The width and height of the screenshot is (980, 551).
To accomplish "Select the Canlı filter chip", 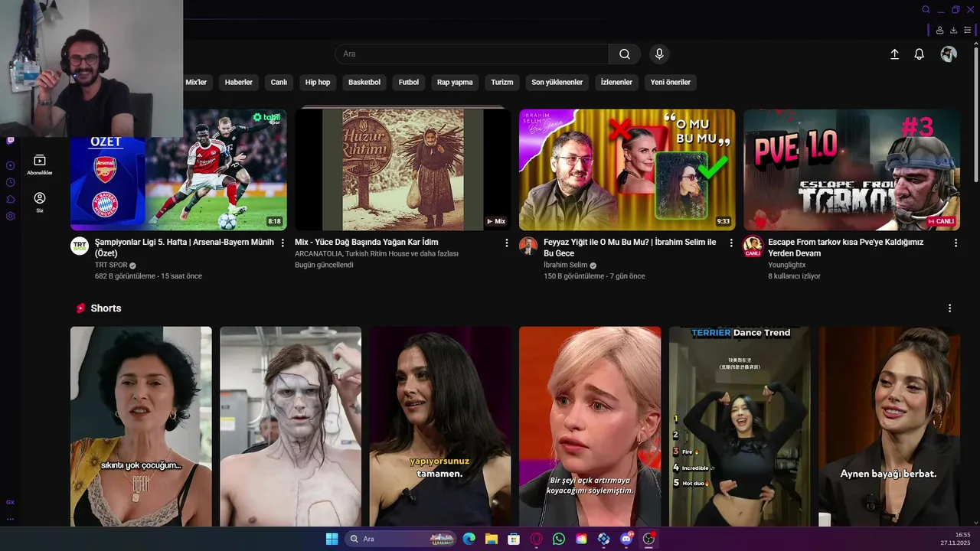I will (279, 82).
